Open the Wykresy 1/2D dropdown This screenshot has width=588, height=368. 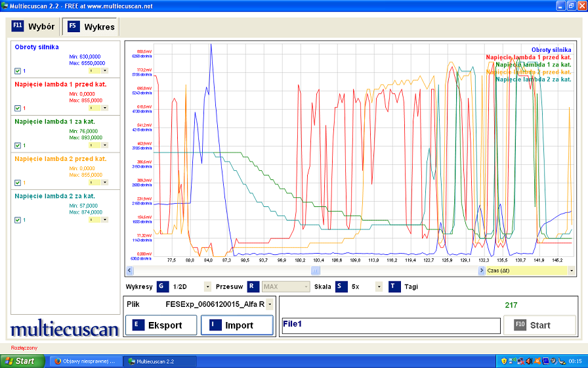pyautogui.click(x=207, y=287)
